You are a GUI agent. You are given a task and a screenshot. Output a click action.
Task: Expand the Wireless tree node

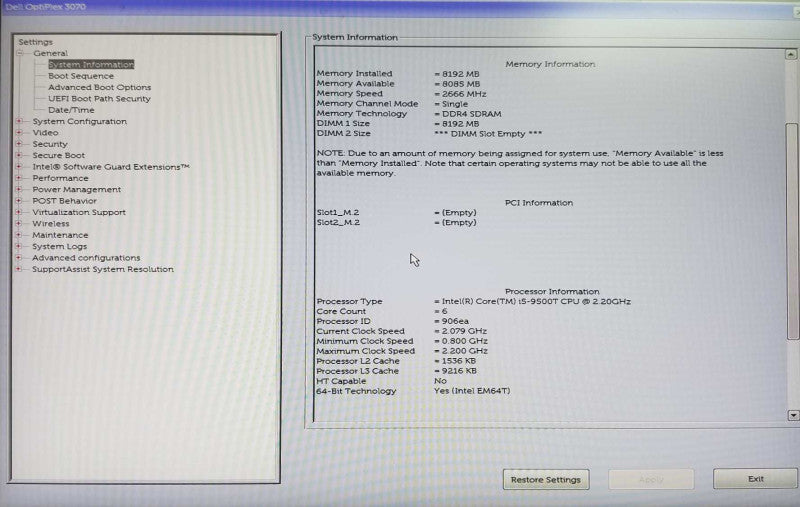[x=19, y=223]
